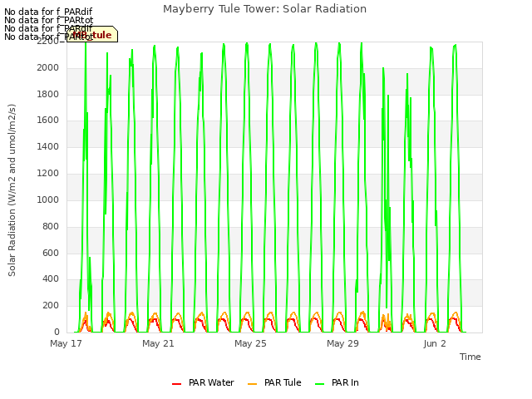Click the orange PAR Tule legend swatch
532x399 pixels.
point(252,384)
